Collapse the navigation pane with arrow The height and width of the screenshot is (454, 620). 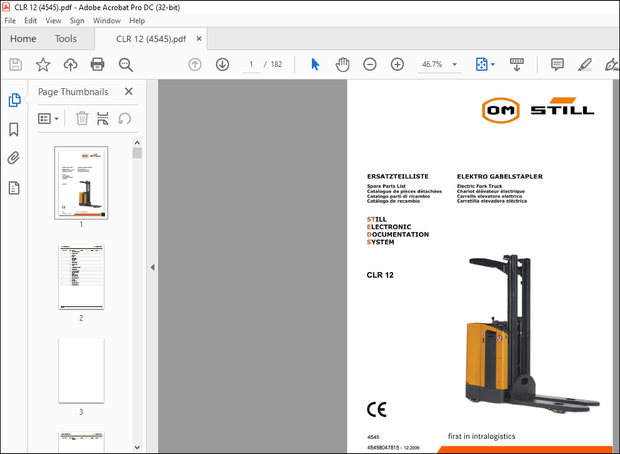153,267
